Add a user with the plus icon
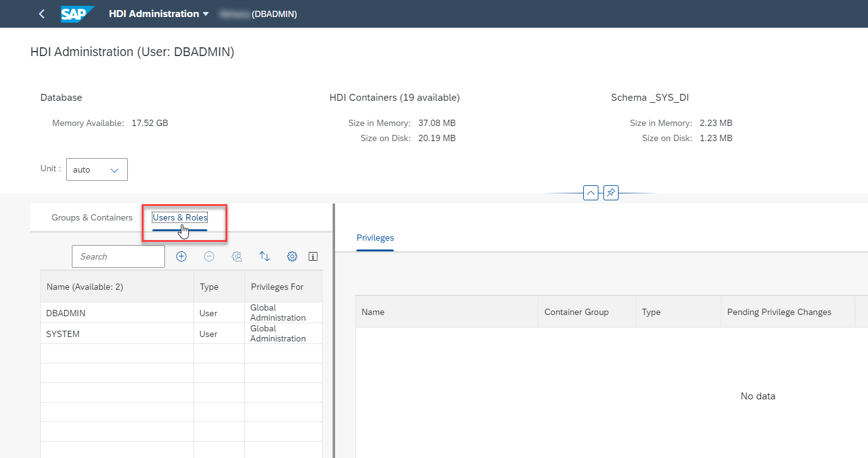The width and height of the screenshot is (868, 458). tap(181, 256)
